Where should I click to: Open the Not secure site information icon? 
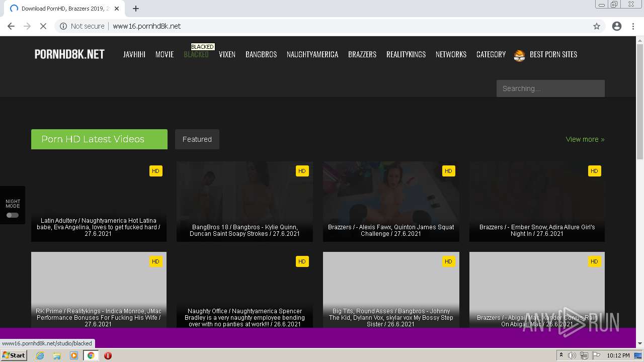(x=63, y=26)
